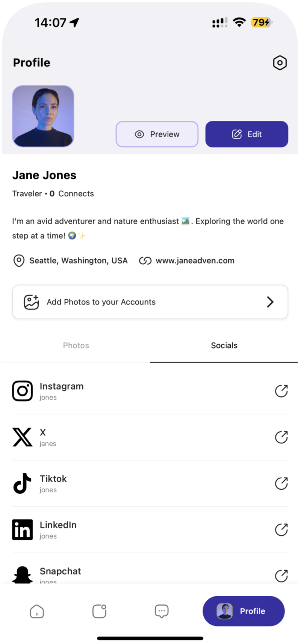This screenshot has height=644, width=298.
Task: Expand Add Photos to your Accounts chevron
Action: (270, 302)
